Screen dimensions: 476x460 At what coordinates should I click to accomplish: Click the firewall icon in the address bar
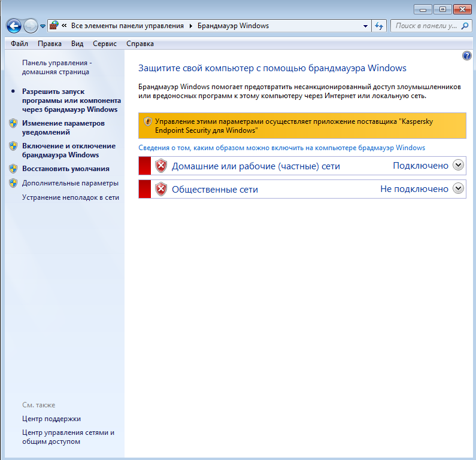pyautogui.click(x=54, y=26)
